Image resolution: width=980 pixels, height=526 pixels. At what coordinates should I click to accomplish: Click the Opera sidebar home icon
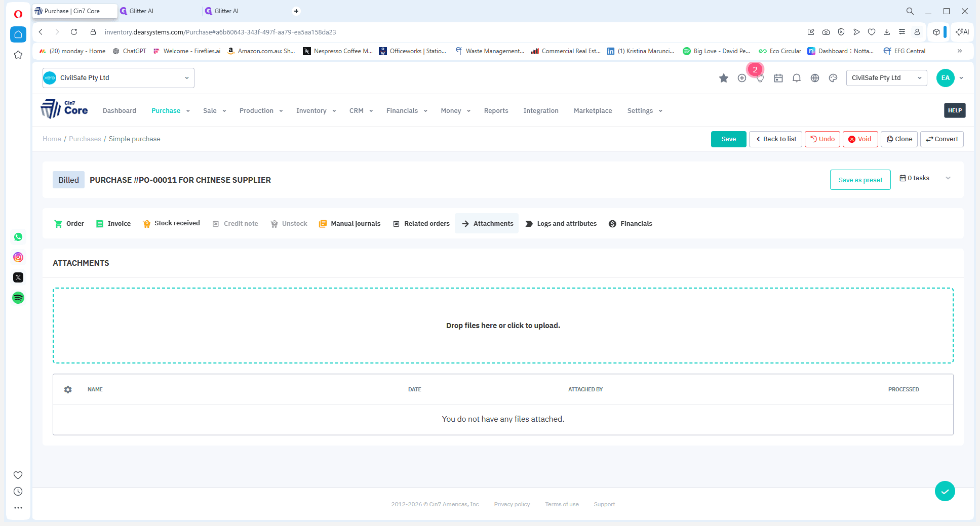(x=18, y=34)
